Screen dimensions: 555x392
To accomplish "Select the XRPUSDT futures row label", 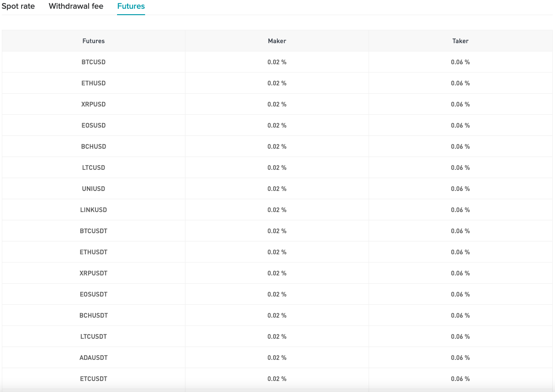I will (94, 273).
